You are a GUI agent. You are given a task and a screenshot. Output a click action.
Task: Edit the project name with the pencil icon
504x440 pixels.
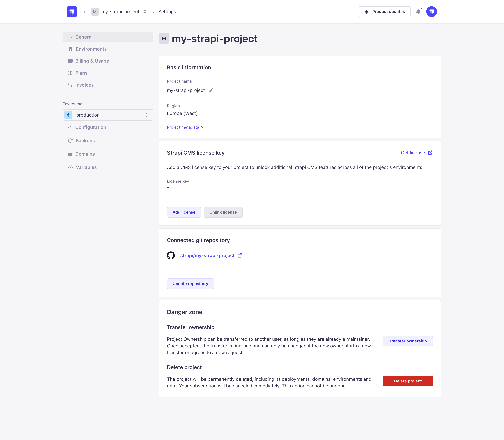coord(211,90)
